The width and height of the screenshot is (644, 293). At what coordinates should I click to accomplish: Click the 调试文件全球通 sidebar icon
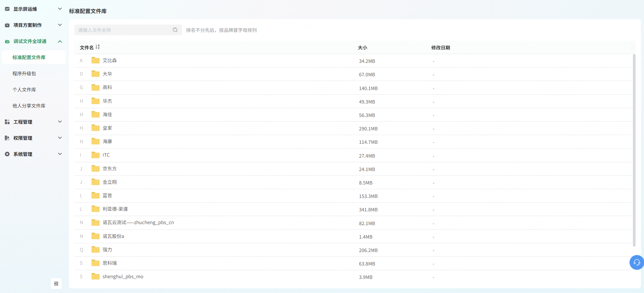tap(7, 41)
